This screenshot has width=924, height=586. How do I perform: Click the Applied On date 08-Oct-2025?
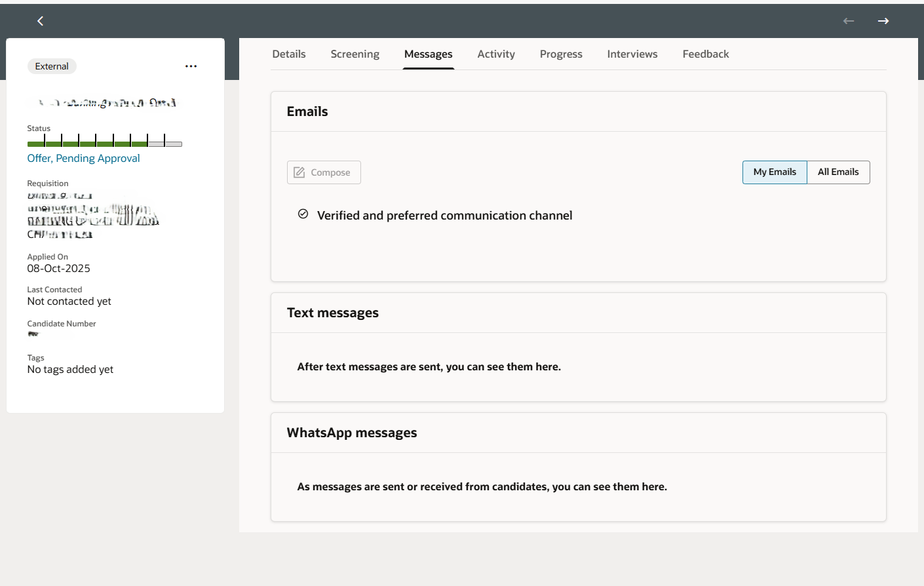point(59,269)
